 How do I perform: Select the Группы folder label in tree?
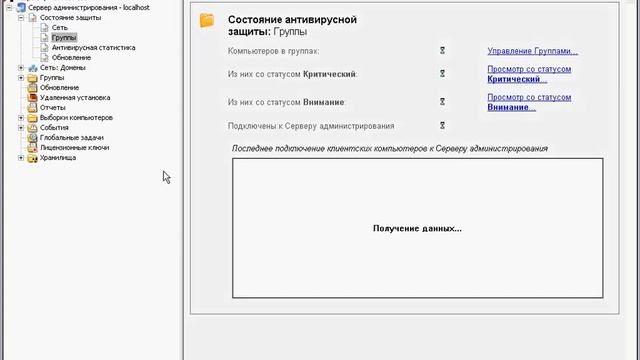[52, 78]
